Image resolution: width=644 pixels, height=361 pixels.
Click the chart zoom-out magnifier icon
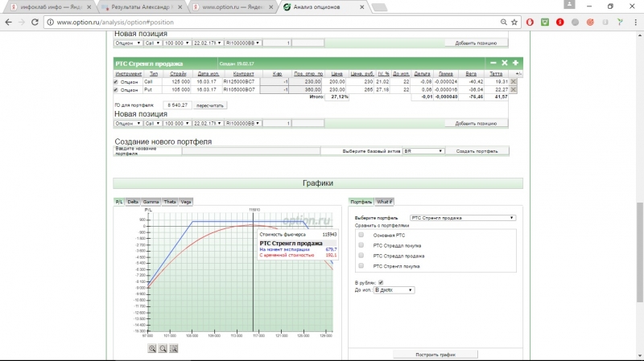[163, 348]
